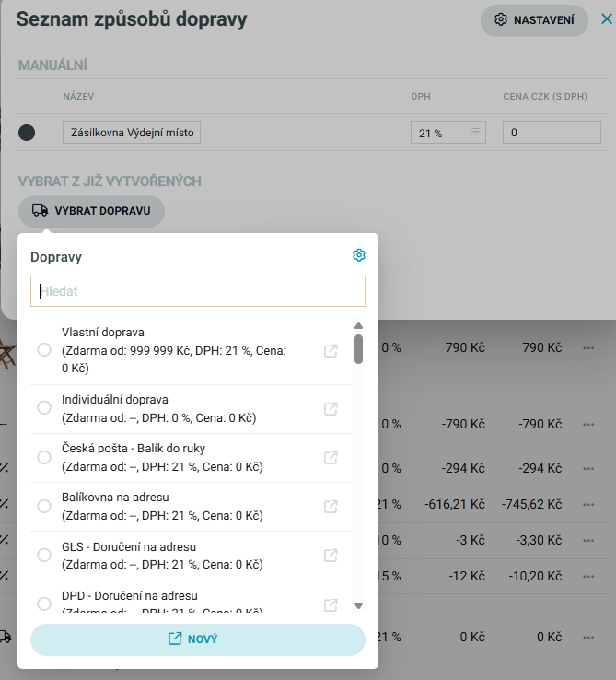Open GLS Doručení external link icon

pyautogui.click(x=331, y=556)
